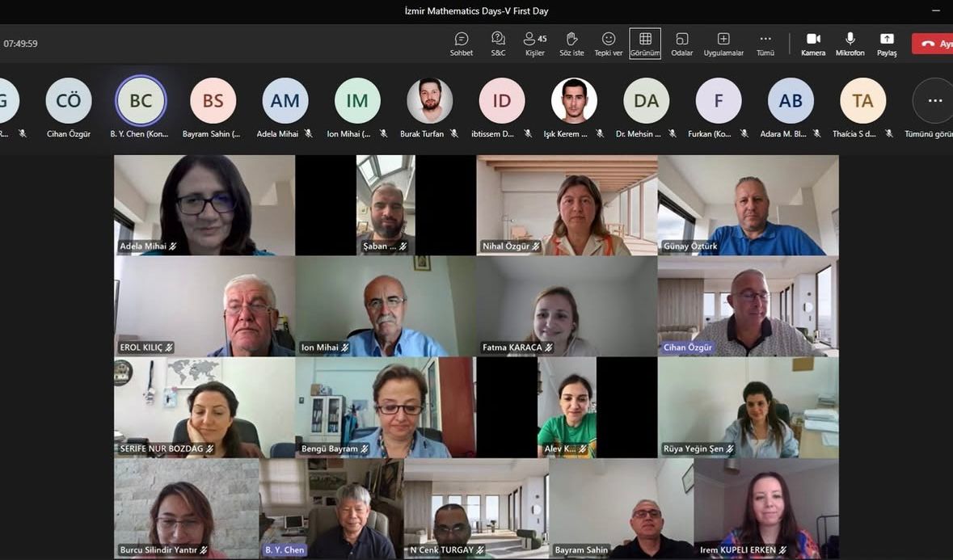
Task: Expand Tümünü görüntüle overflow participants
Action: click(934, 101)
